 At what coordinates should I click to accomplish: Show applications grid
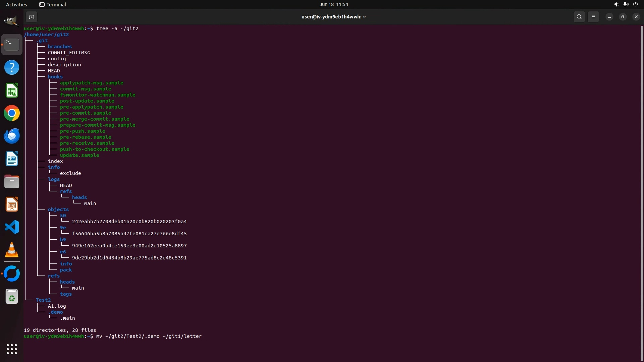click(12, 349)
